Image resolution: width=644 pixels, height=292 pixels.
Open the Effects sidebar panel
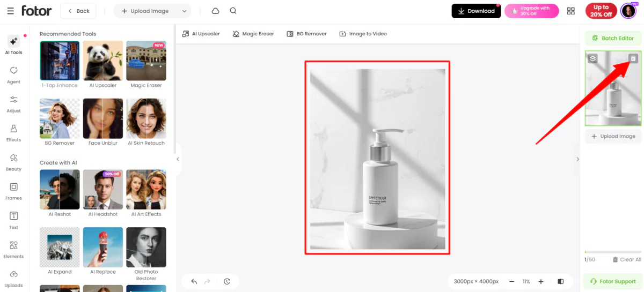(14, 133)
